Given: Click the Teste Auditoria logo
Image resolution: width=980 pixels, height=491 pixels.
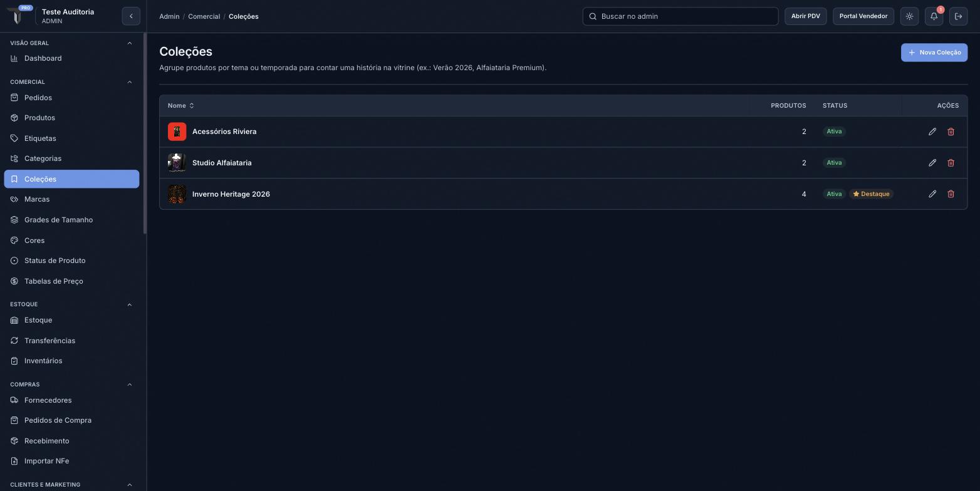Looking at the screenshot, I should tap(18, 16).
